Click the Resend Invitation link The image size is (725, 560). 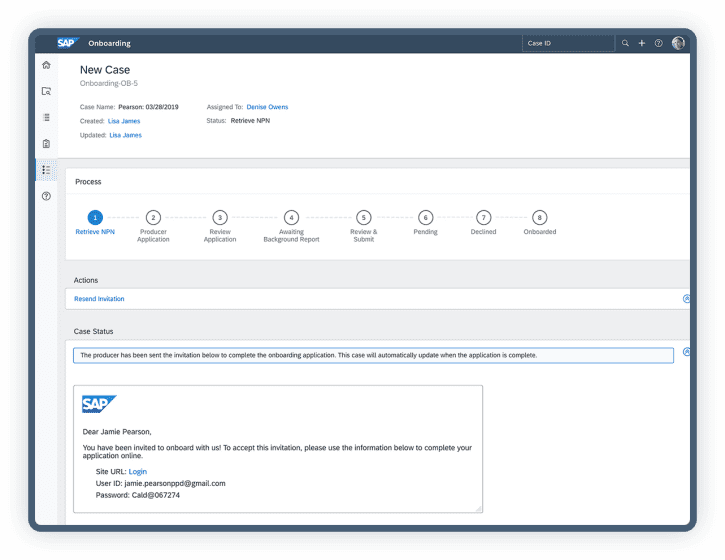pos(99,299)
